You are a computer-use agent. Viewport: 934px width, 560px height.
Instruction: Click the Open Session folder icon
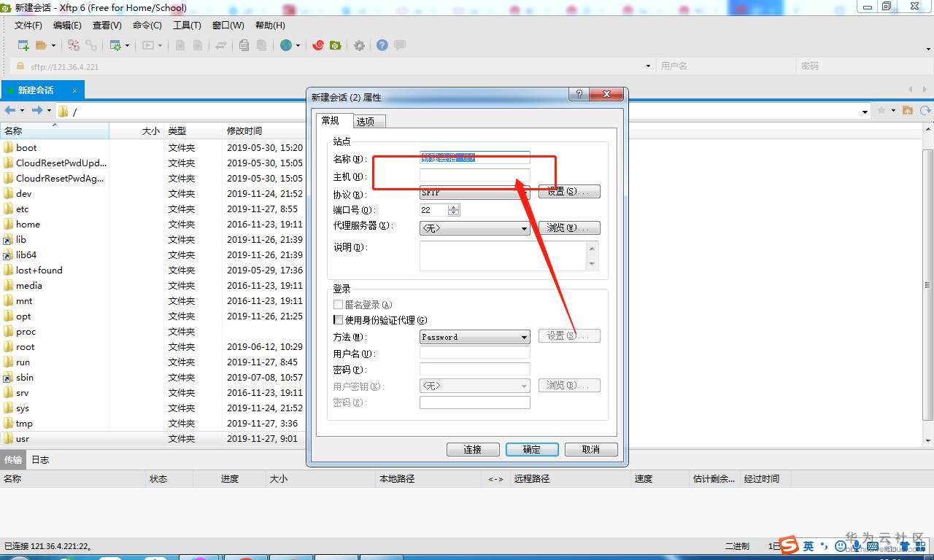(41, 45)
